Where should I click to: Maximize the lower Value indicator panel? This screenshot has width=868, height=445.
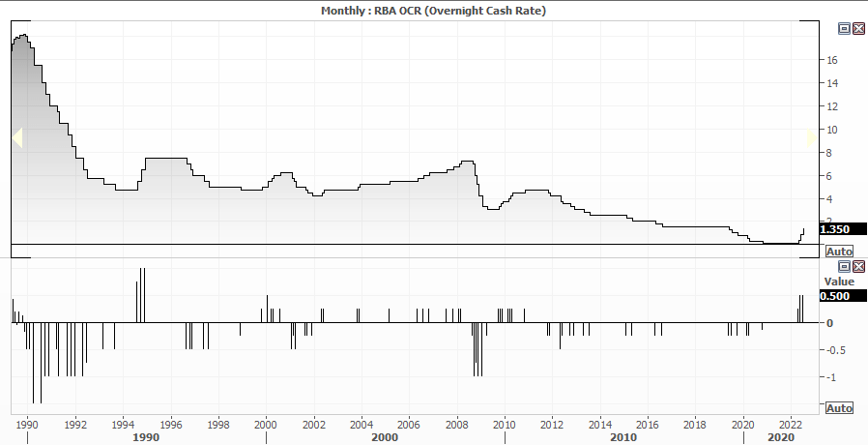[844, 267]
